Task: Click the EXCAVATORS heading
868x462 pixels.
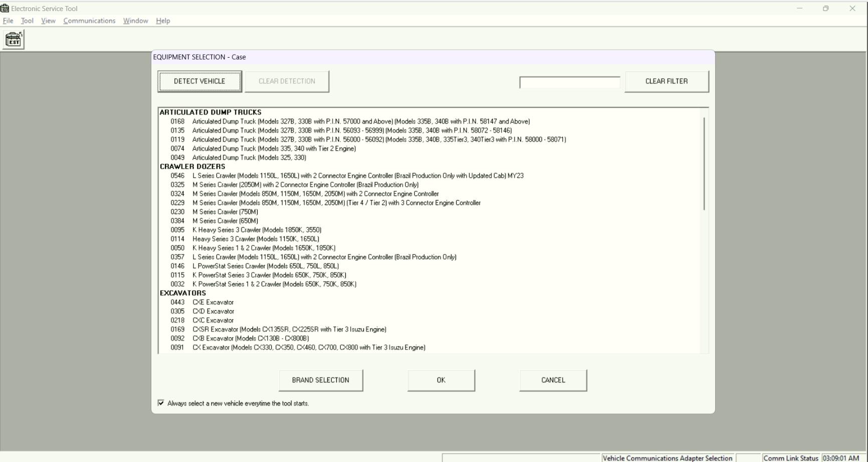Action: tap(183, 293)
